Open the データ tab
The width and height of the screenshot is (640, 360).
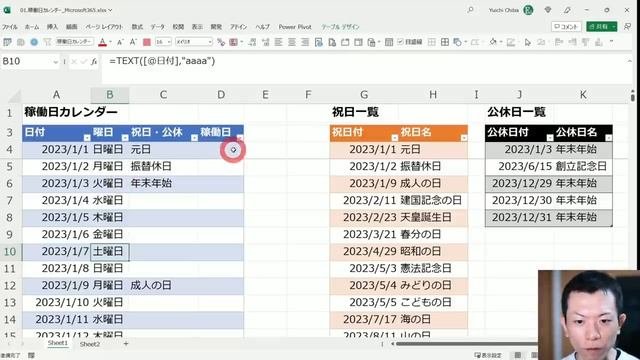(157, 27)
